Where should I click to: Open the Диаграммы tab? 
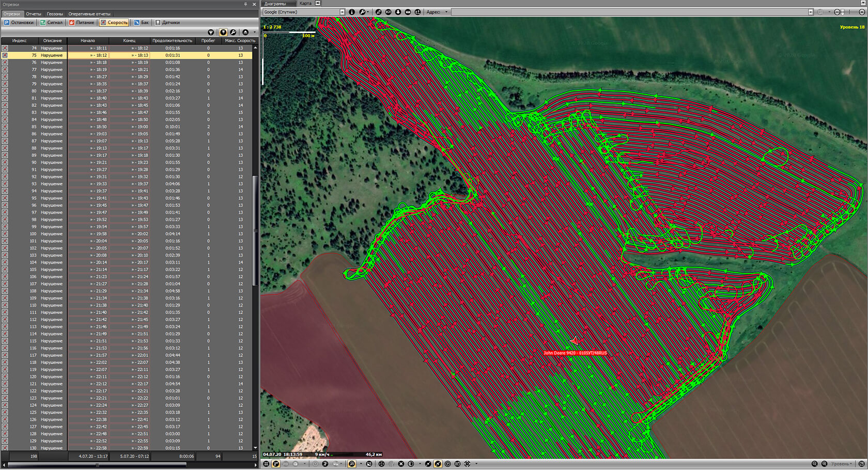(x=275, y=4)
